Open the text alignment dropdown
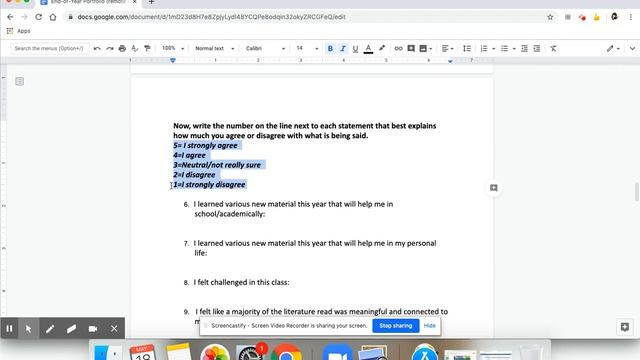The width and height of the screenshot is (640, 360). pos(447,49)
